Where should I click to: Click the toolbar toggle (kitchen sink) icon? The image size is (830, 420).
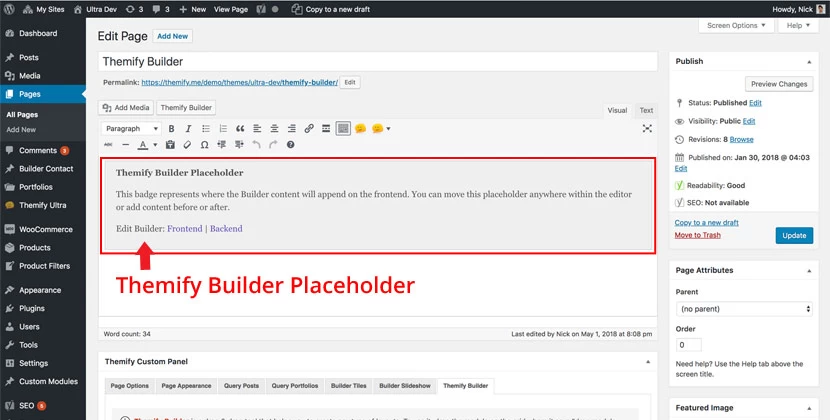(343, 129)
